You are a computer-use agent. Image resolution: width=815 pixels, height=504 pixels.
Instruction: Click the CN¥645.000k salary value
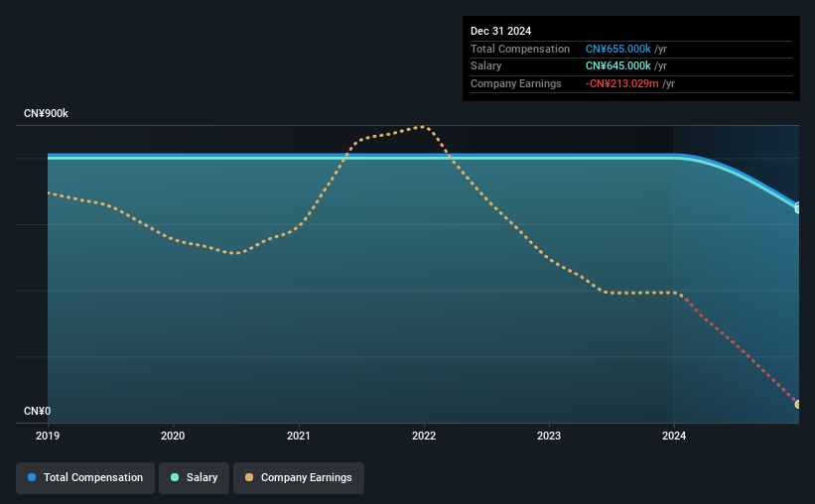pyautogui.click(x=618, y=66)
